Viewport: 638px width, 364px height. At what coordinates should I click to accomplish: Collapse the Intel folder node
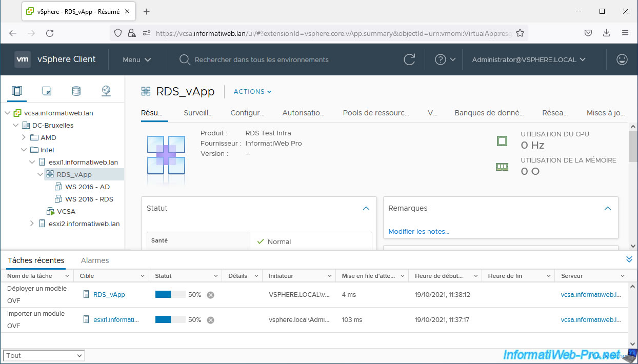click(24, 150)
